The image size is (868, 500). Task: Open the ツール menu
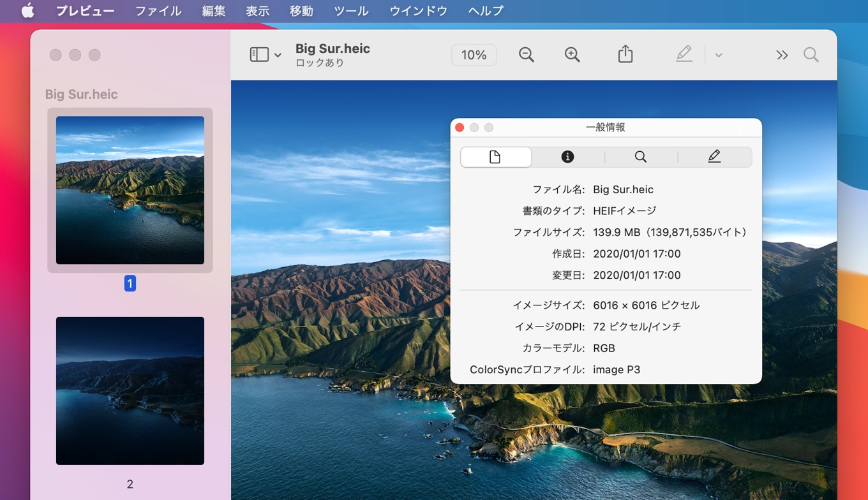click(x=351, y=11)
